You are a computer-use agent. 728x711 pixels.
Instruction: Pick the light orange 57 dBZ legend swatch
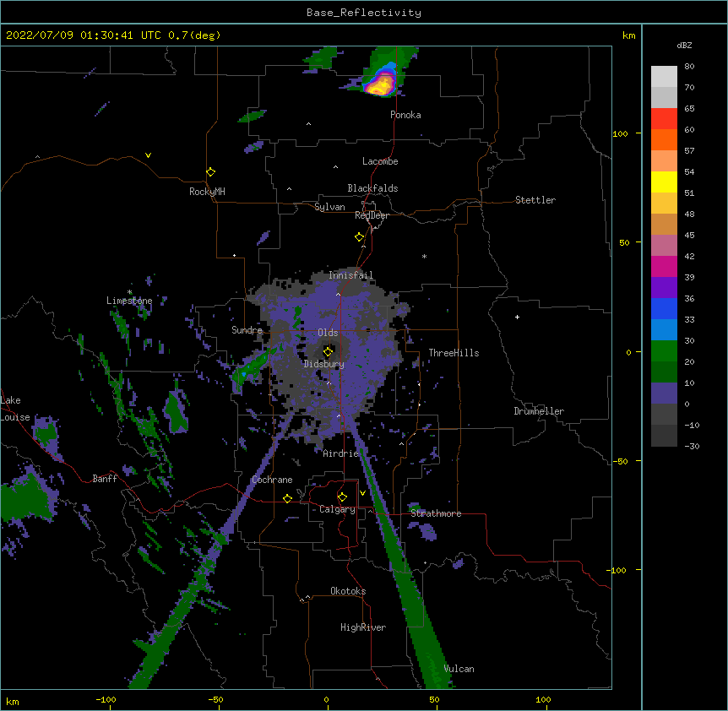tap(664, 161)
